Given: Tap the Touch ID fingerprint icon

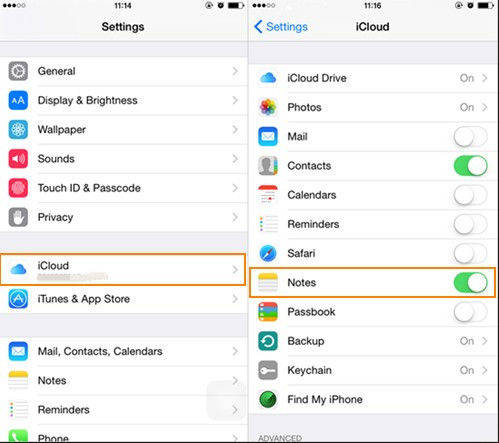Looking at the screenshot, I should (x=18, y=188).
